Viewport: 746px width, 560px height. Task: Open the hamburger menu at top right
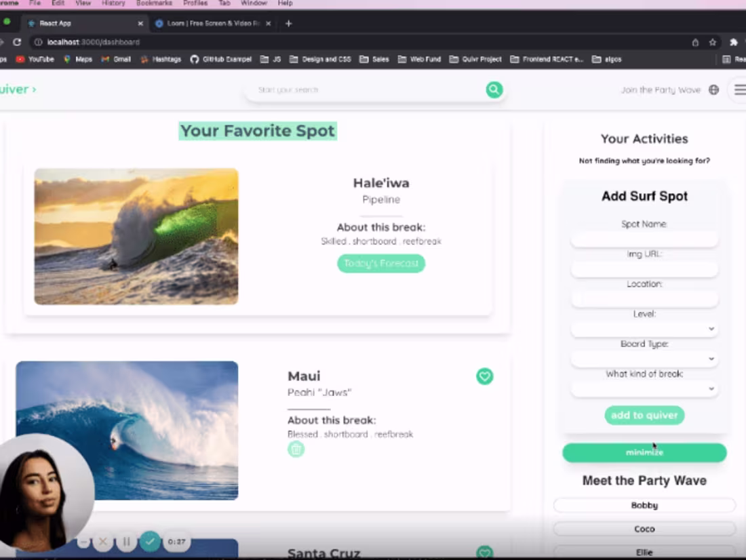tap(739, 89)
